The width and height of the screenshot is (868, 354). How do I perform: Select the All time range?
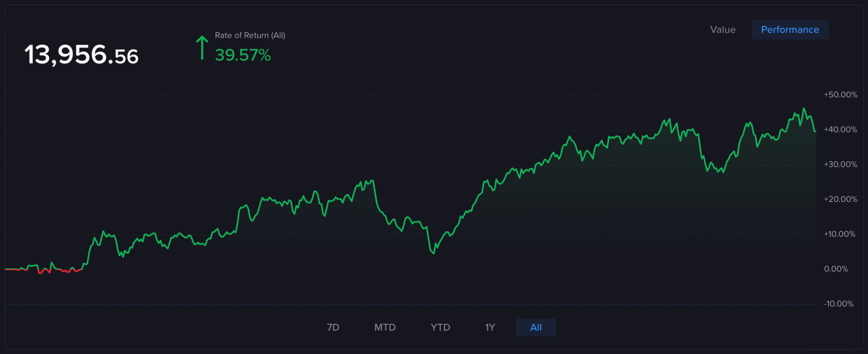(x=536, y=327)
